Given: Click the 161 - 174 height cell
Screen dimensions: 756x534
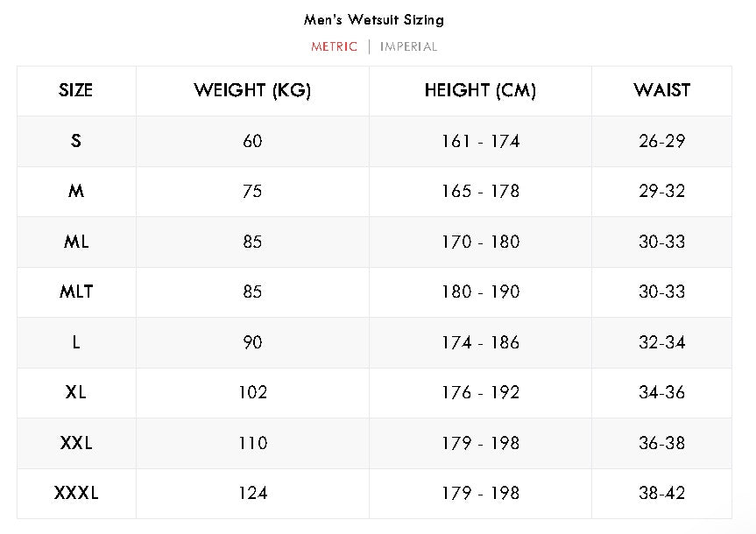Looking at the screenshot, I should tap(480, 141).
